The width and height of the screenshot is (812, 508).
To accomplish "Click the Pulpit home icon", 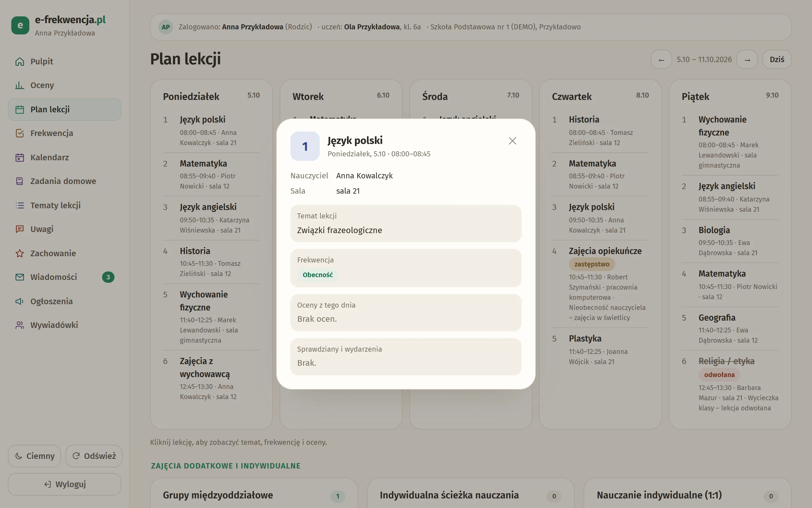I will [20, 62].
